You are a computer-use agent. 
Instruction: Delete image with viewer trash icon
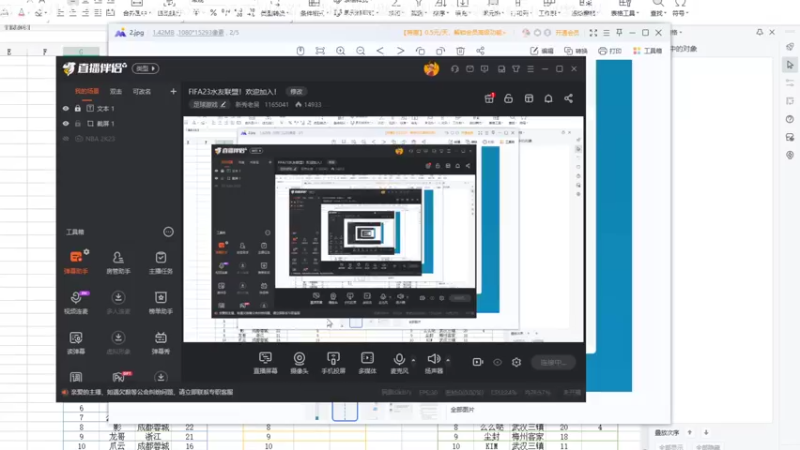tap(460, 51)
